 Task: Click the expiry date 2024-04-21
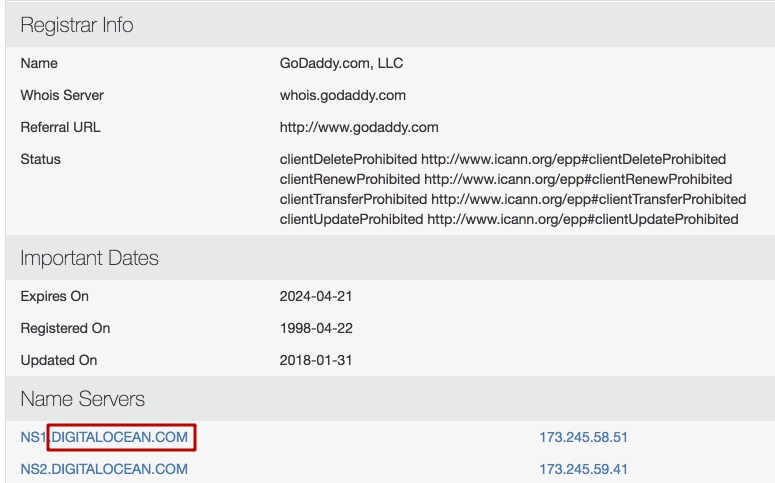(316, 296)
